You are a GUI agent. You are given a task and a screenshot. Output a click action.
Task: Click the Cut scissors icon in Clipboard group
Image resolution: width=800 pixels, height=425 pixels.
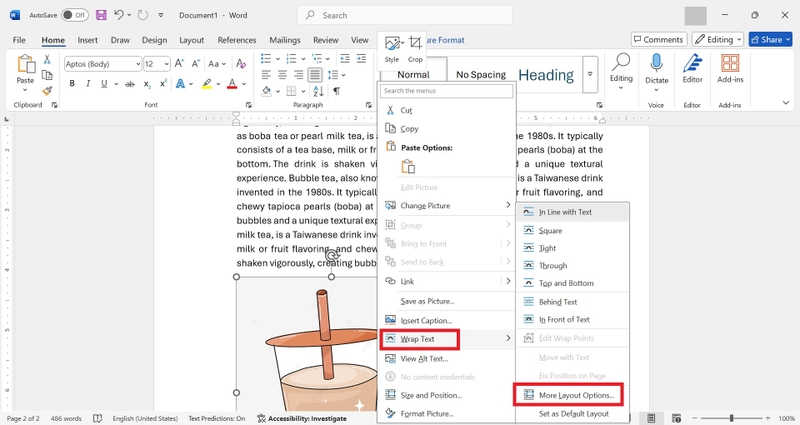[47, 60]
